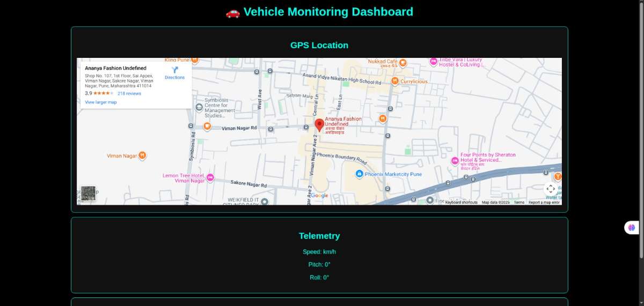The image size is (644, 306).
Task: Click the Lemon Tree Hotel marker icon
Action: click(x=210, y=177)
